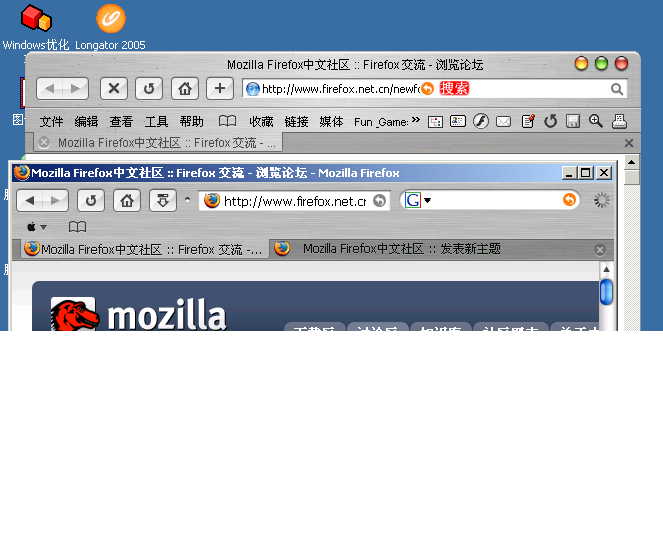
Task: Click the green traffic-light button in back window
Action: tap(601, 64)
